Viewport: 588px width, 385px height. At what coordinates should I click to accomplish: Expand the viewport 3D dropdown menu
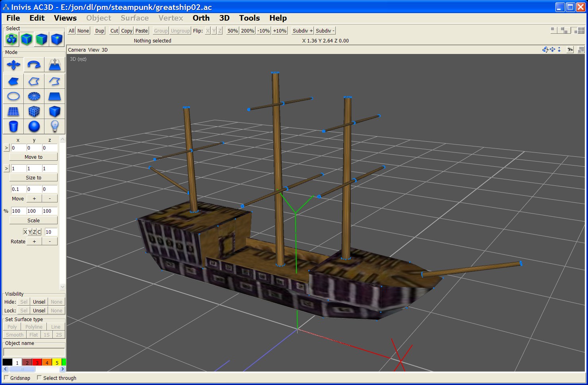pos(104,50)
